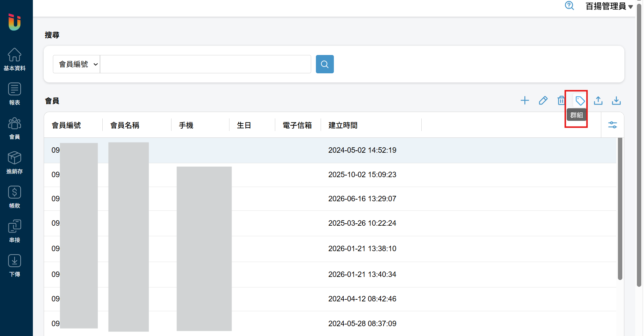Image resolution: width=644 pixels, height=336 pixels.
Task: Open the 基本資料 sidebar menu
Action: [15, 59]
